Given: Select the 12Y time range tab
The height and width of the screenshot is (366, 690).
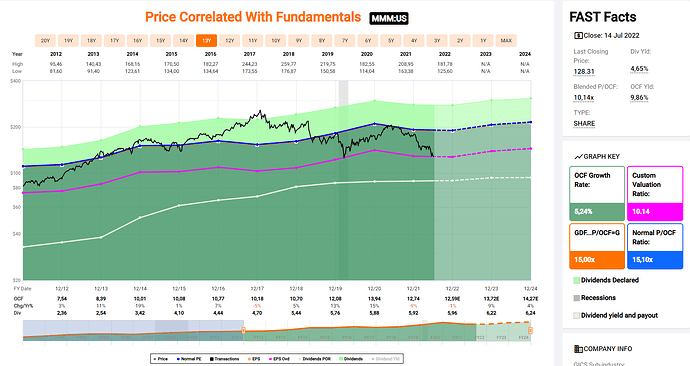Looking at the screenshot, I should tap(230, 40).
